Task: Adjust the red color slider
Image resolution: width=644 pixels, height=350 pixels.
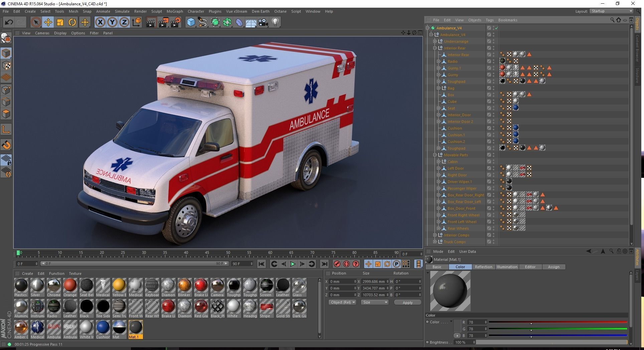Action: pyautogui.click(x=558, y=322)
